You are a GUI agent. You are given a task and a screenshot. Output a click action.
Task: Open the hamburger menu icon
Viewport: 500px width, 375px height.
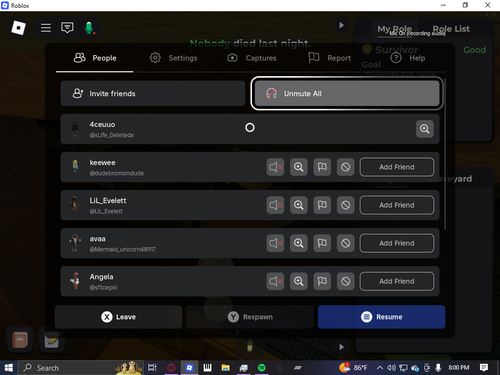(46, 28)
